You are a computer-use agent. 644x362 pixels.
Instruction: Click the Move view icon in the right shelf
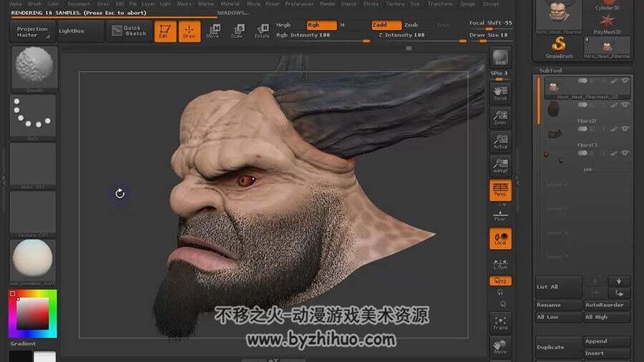pos(500,347)
